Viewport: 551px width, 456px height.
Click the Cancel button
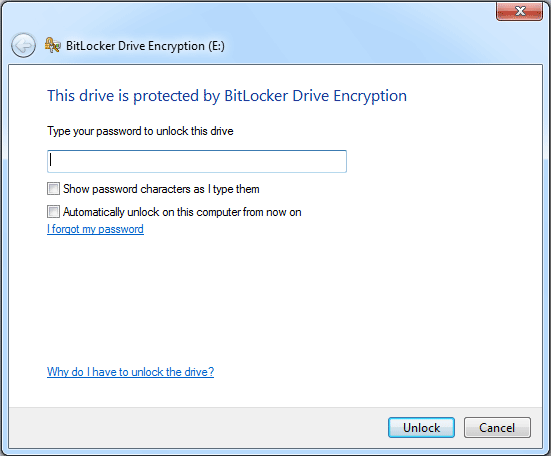click(497, 428)
